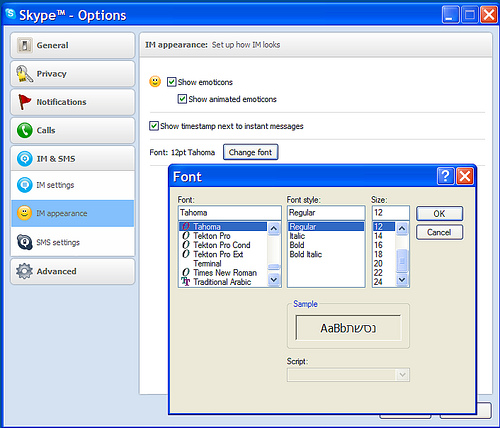This screenshot has height=428, width=500.
Task: Open the Script dropdown
Action: coord(402,375)
